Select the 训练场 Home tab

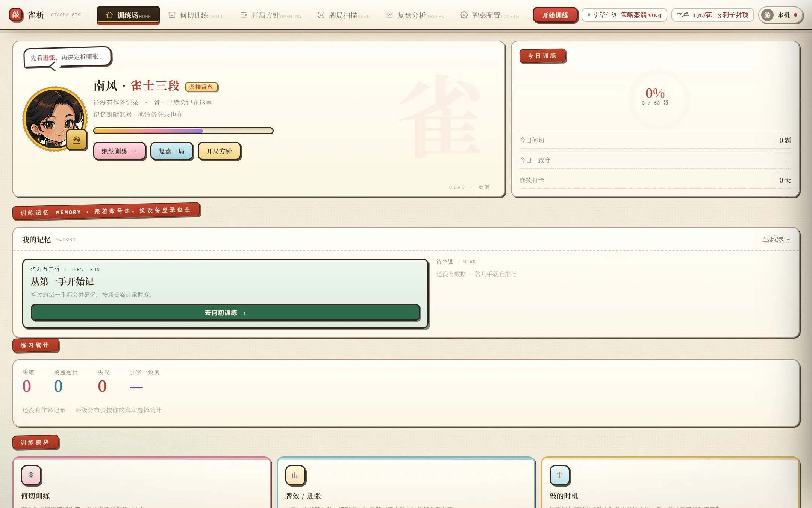128,15
